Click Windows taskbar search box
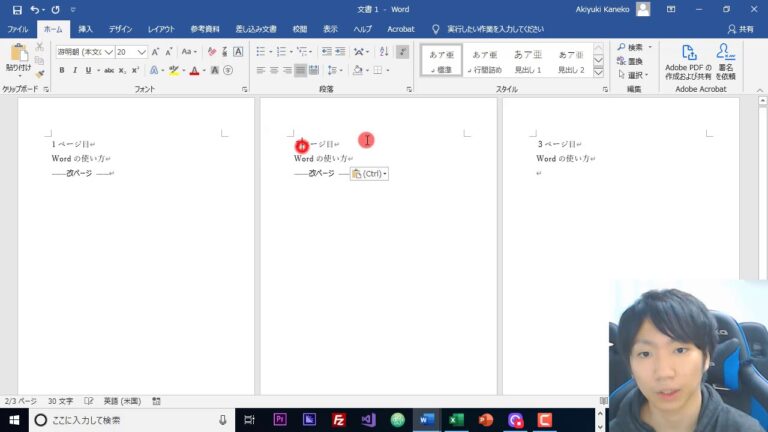 (x=131, y=420)
